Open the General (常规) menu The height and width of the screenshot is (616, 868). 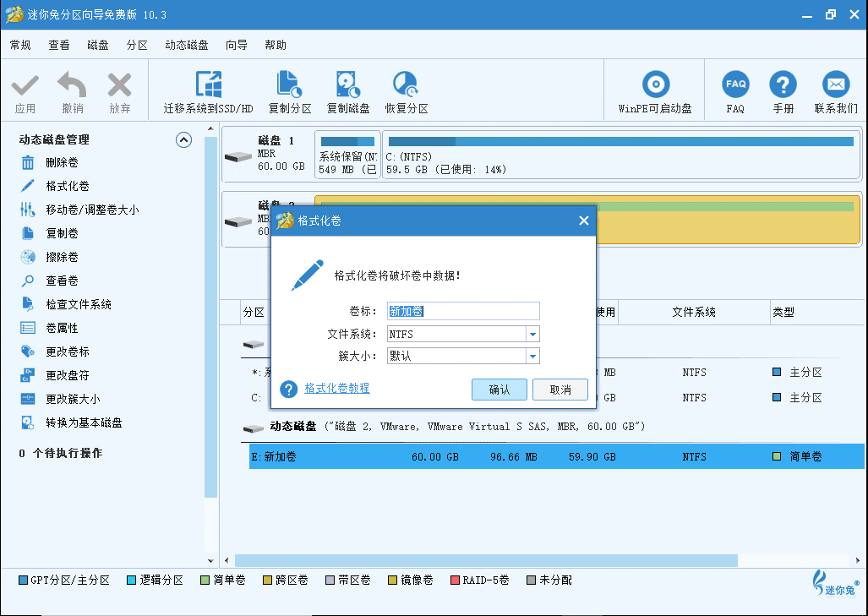coord(20,46)
